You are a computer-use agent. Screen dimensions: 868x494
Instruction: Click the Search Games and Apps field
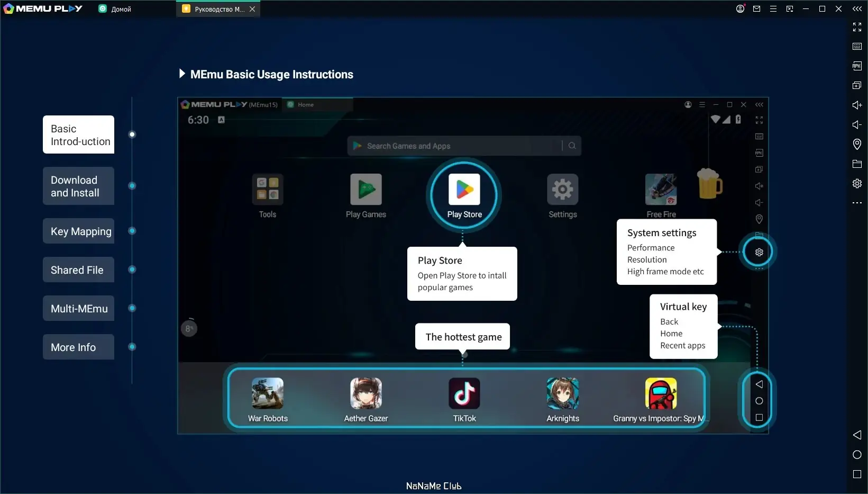point(464,146)
